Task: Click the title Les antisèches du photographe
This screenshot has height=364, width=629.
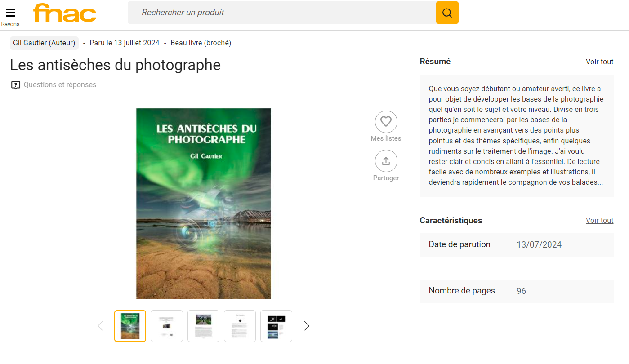Action: click(x=115, y=65)
